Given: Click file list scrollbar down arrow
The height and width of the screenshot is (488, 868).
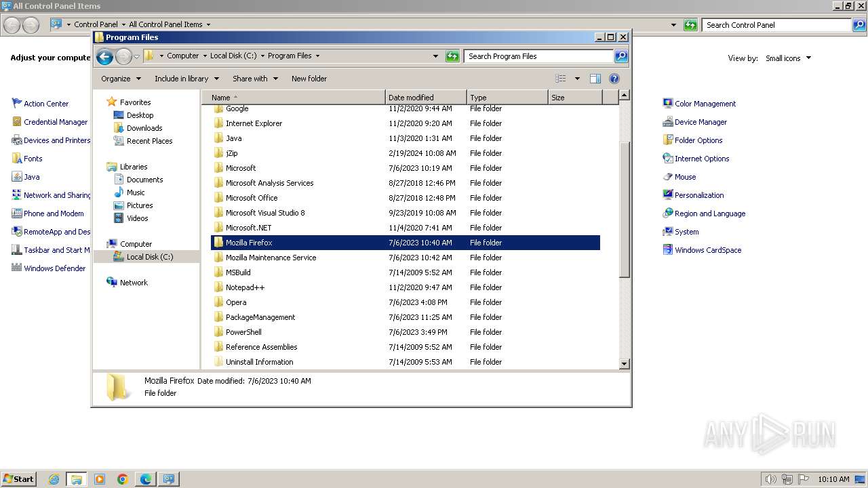Looking at the screenshot, I should pyautogui.click(x=625, y=364).
